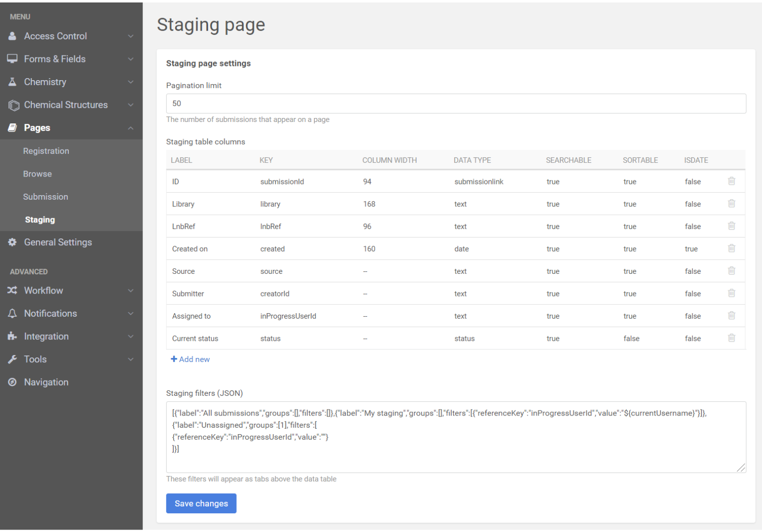Focus the Pagination limit input field

coord(456,104)
